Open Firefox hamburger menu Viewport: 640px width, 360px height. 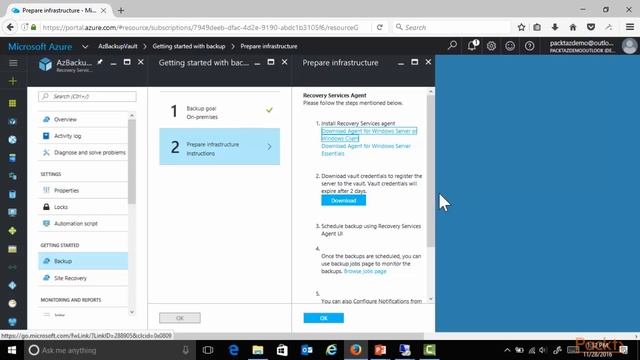click(x=630, y=27)
